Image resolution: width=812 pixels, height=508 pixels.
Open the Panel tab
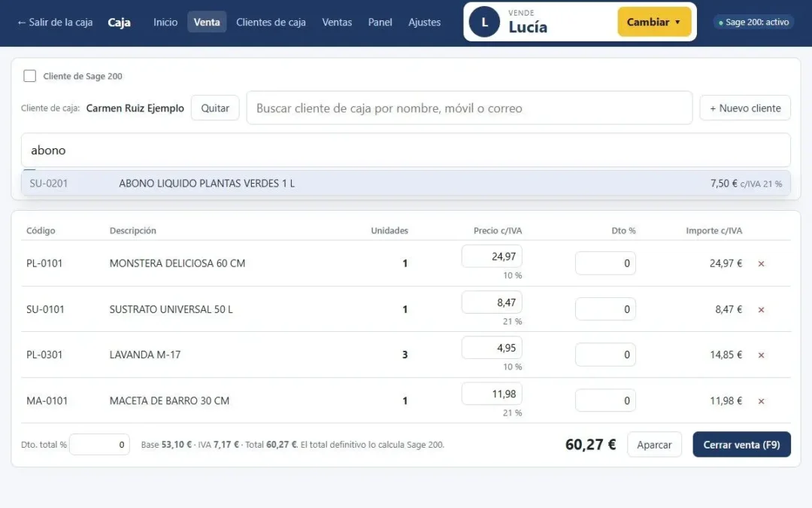(x=380, y=23)
